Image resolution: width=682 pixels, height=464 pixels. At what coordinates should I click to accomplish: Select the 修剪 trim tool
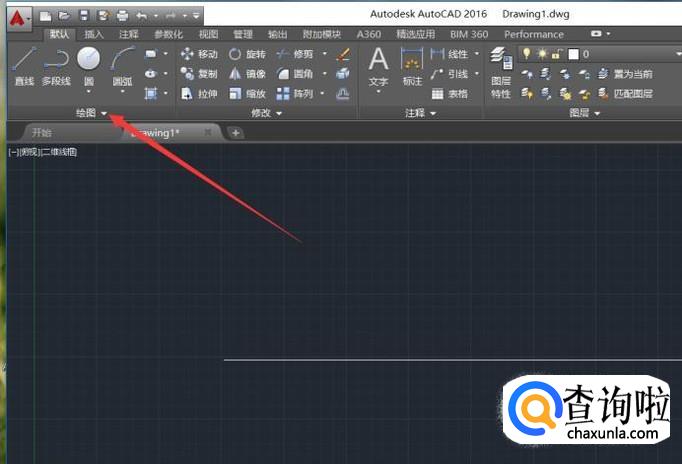[295, 54]
